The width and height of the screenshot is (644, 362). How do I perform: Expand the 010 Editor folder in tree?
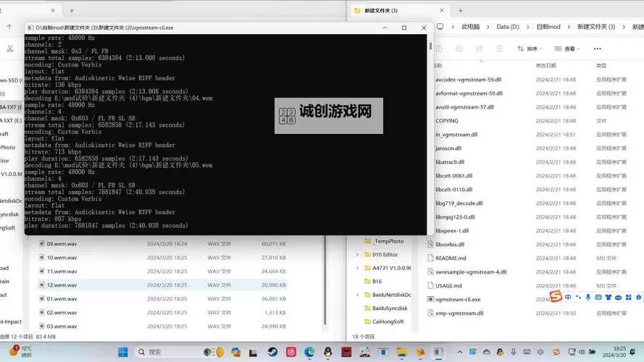click(x=357, y=255)
